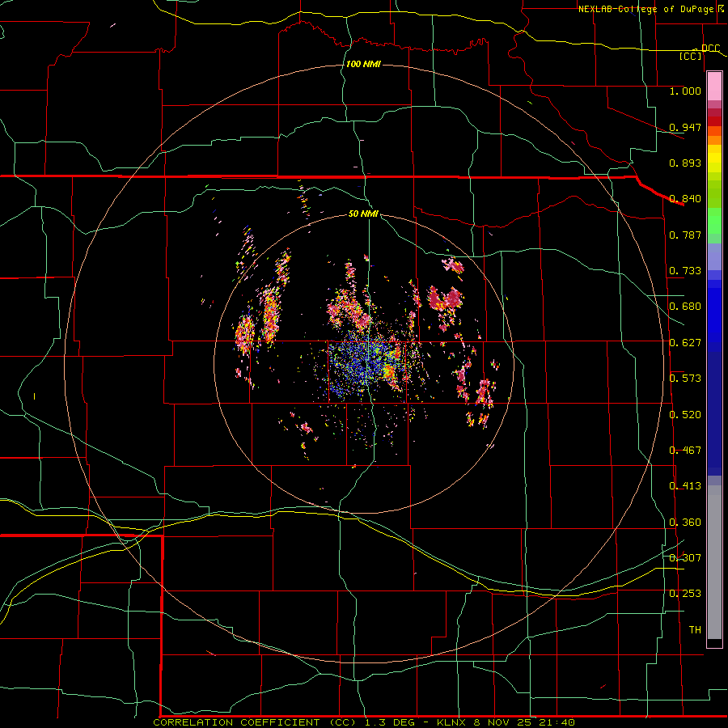Click the 0.840 color scale label
Image resolution: width=728 pixels, height=728 pixels.
pos(685,199)
